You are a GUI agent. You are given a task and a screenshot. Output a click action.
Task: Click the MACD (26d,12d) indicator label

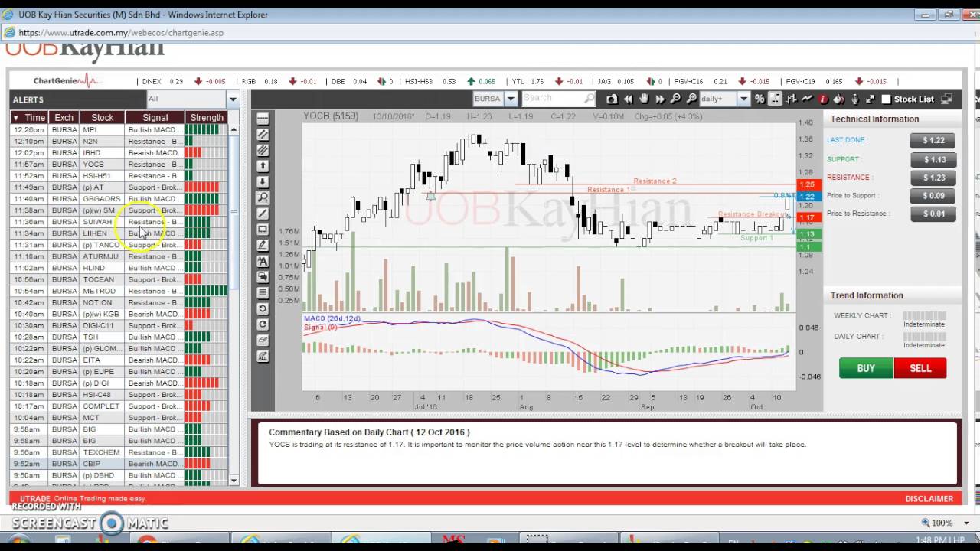tap(332, 318)
